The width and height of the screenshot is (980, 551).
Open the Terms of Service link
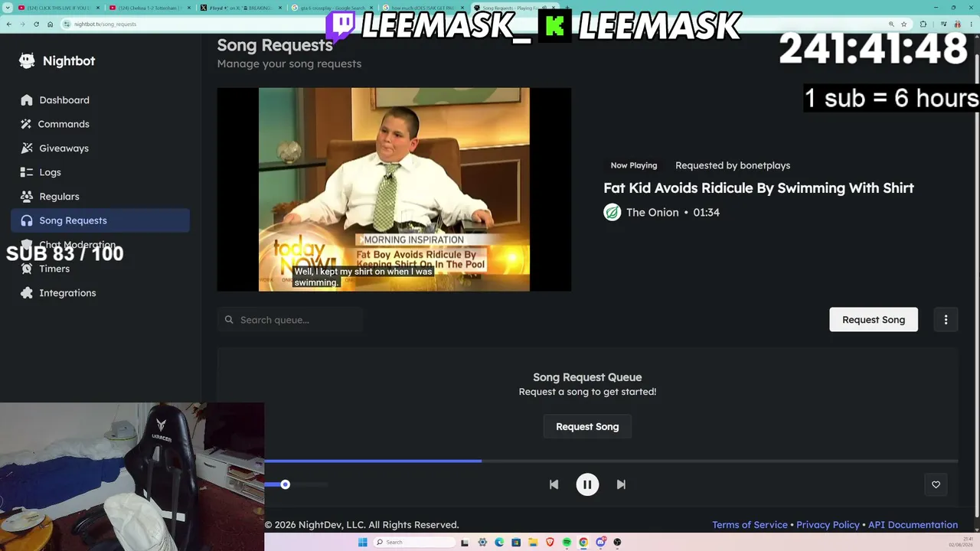pos(750,525)
